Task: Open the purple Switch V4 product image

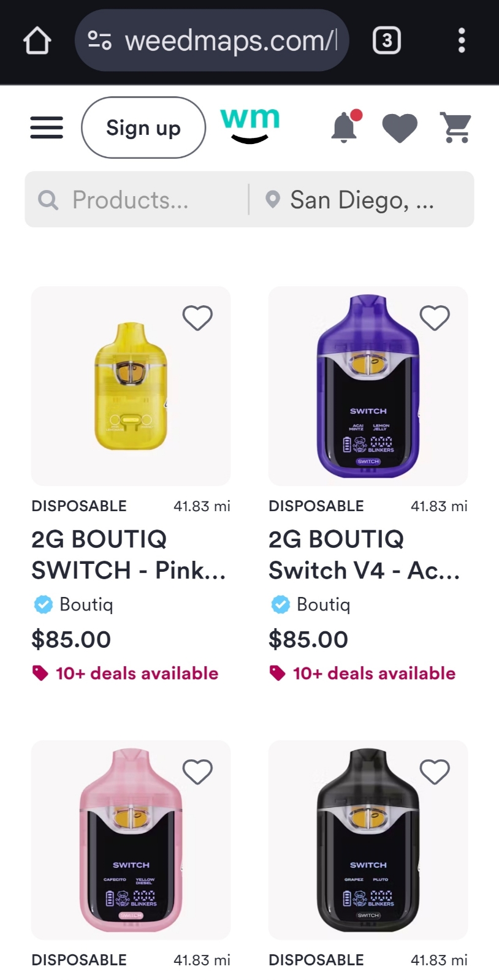Action: coord(368,386)
